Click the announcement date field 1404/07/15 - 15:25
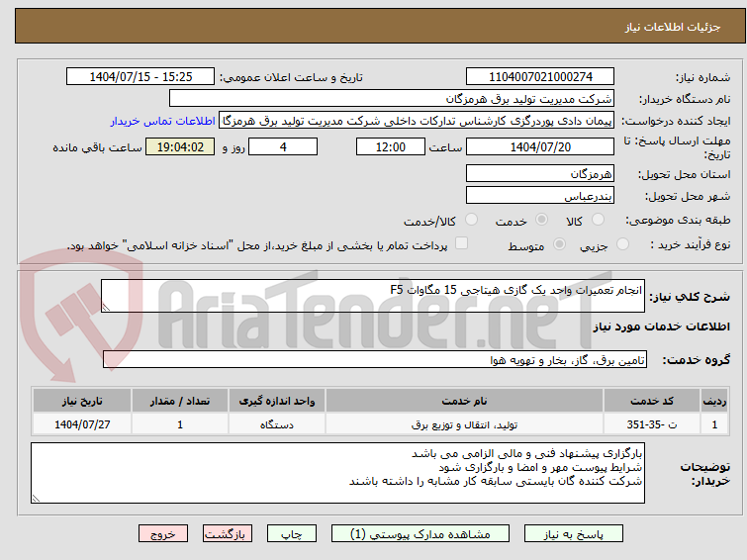Image resolution: width=747 pixels, height=560 pixels. (x=140, y=76)
